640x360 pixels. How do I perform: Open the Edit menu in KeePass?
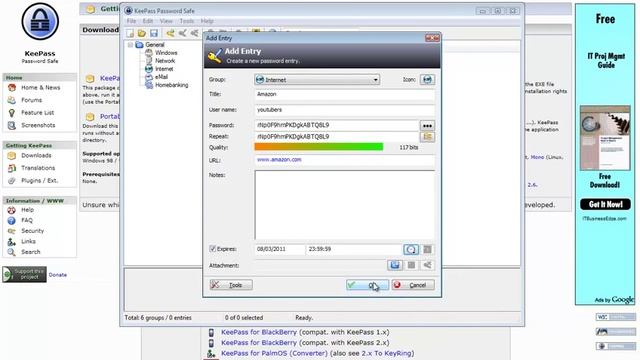[147, 21]
